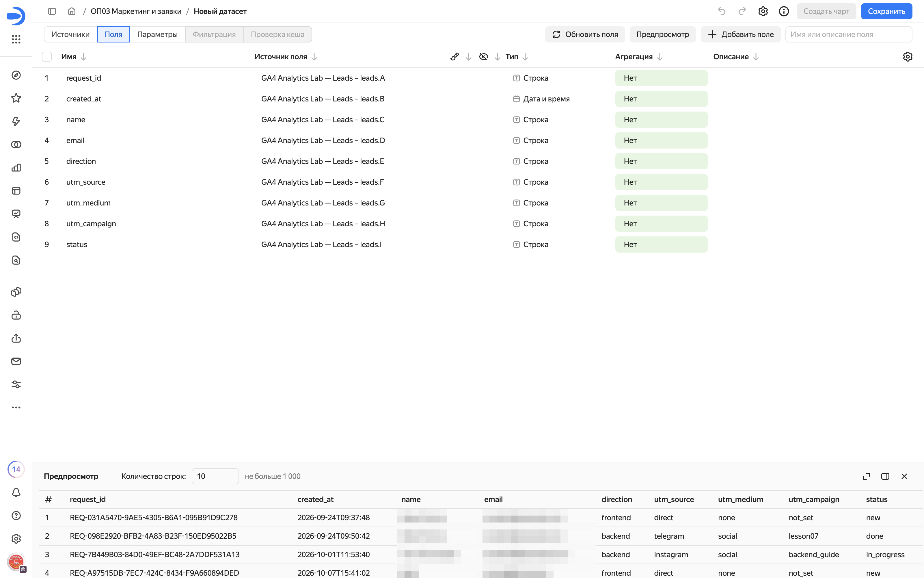This screenshot has width=924, height=578.
Task: Sort by the Тип column arrow
Action: (x=526, y=57)
